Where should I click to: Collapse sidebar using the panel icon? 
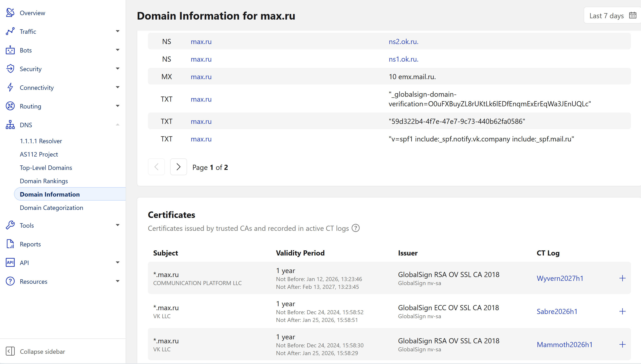pyautogui.click(x=10, y=351)
